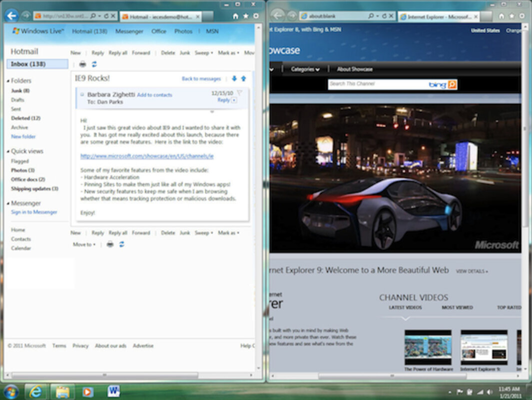
Task: Open Move to dropdown below the message
Action: 84,244
